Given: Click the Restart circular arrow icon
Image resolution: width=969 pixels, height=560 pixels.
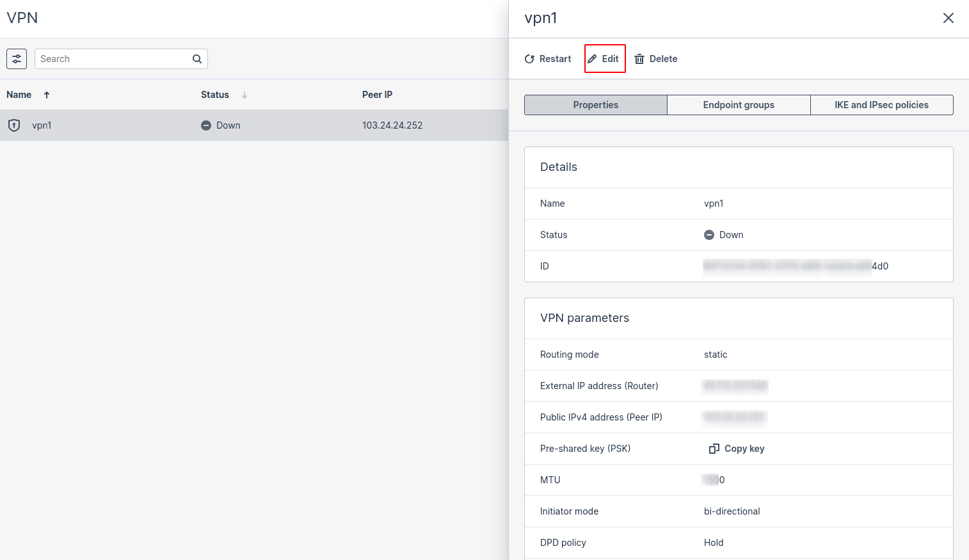Looking at the screenshot, I should click(x=529, y=59).
